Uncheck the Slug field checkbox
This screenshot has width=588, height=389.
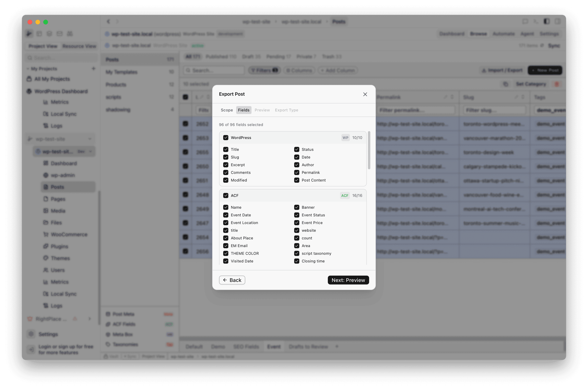coord(226,157)
